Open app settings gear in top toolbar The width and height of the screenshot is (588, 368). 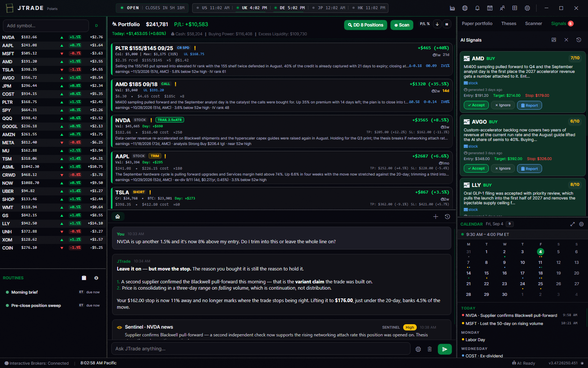click(527, 8)
